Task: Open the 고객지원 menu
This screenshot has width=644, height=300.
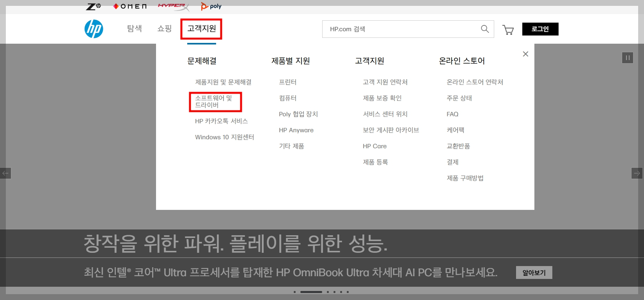Action: (x=202, y=28)
